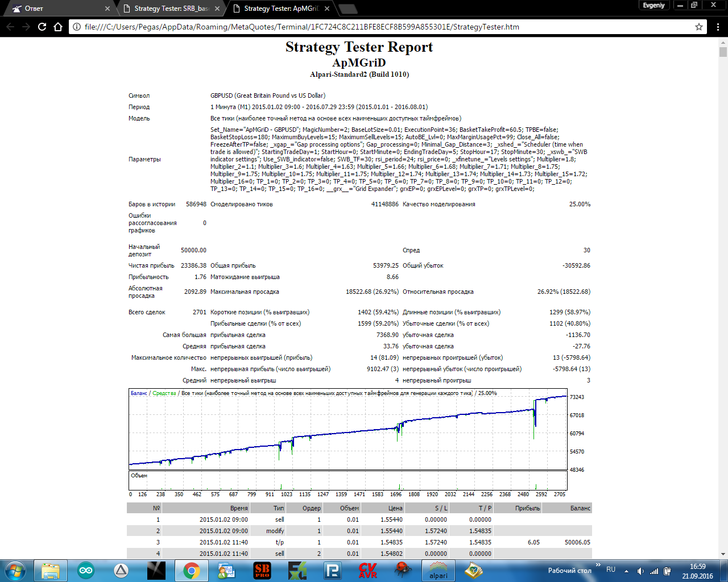Open the red bug app on taskbar

403,570
